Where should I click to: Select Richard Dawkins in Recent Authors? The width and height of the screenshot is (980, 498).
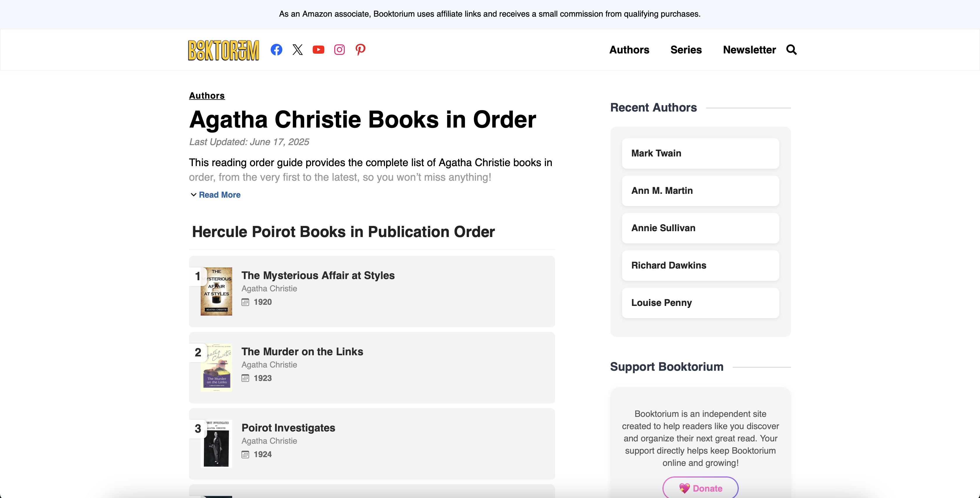point(700,265)
